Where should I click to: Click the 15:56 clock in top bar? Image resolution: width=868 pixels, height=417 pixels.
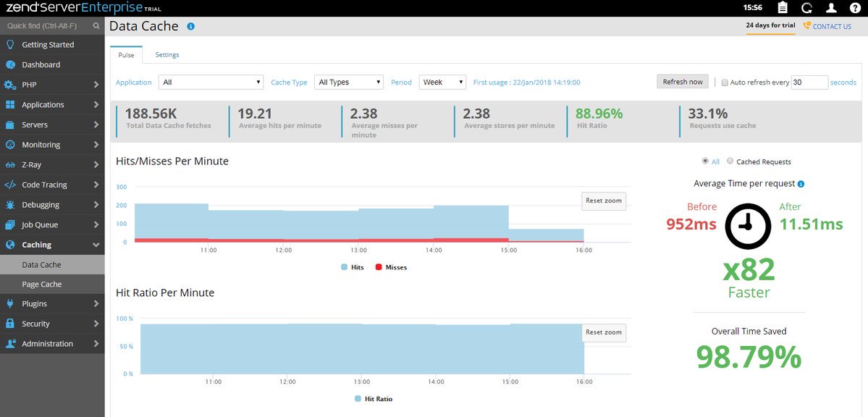(x=752, y=8)
